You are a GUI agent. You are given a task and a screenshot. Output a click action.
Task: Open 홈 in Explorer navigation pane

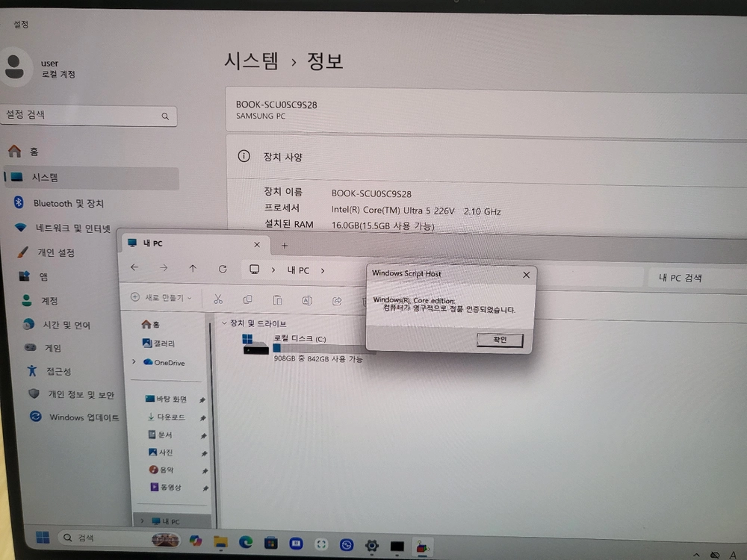pos(151,324)
